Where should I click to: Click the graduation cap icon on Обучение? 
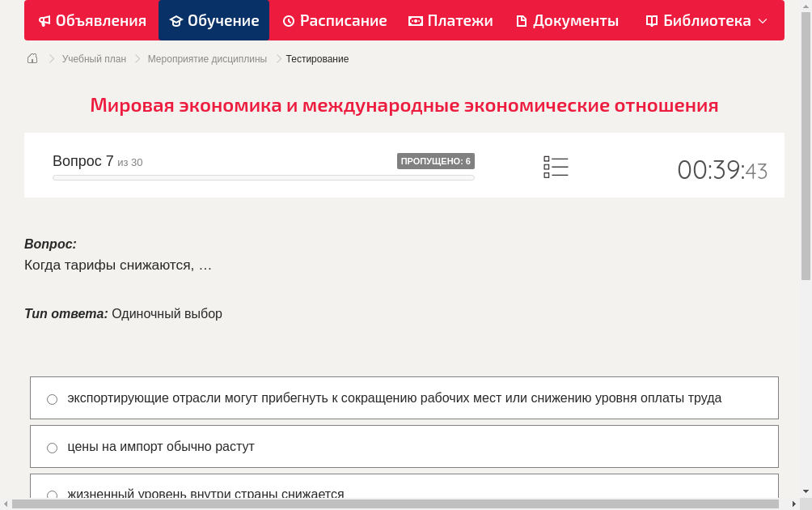177,20
